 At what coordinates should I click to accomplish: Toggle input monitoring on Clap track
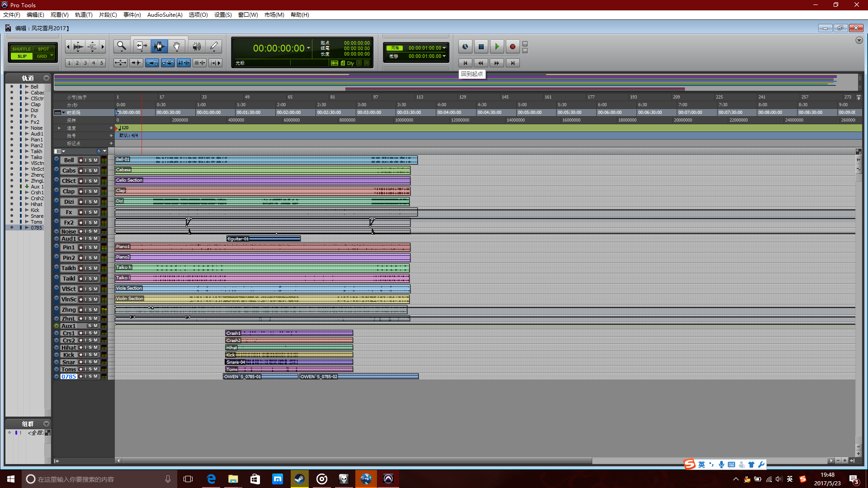[x=85, y=191]
